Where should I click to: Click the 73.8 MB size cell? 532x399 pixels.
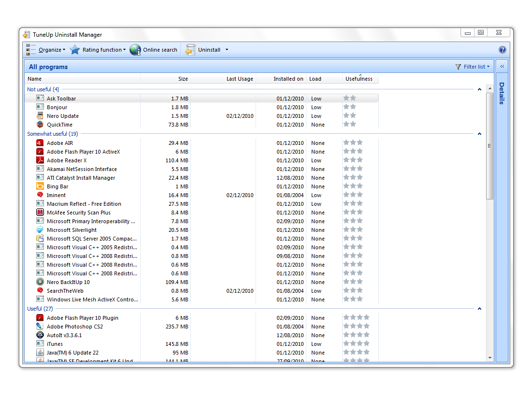tap(178, 125)
